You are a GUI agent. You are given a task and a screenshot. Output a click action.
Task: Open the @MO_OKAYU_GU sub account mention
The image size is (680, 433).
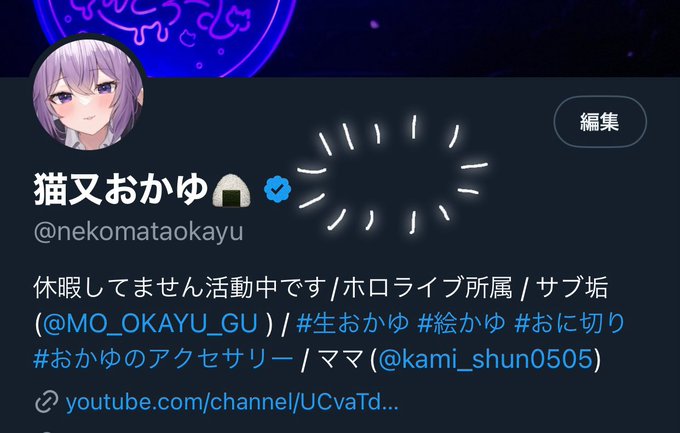point(150,324)
